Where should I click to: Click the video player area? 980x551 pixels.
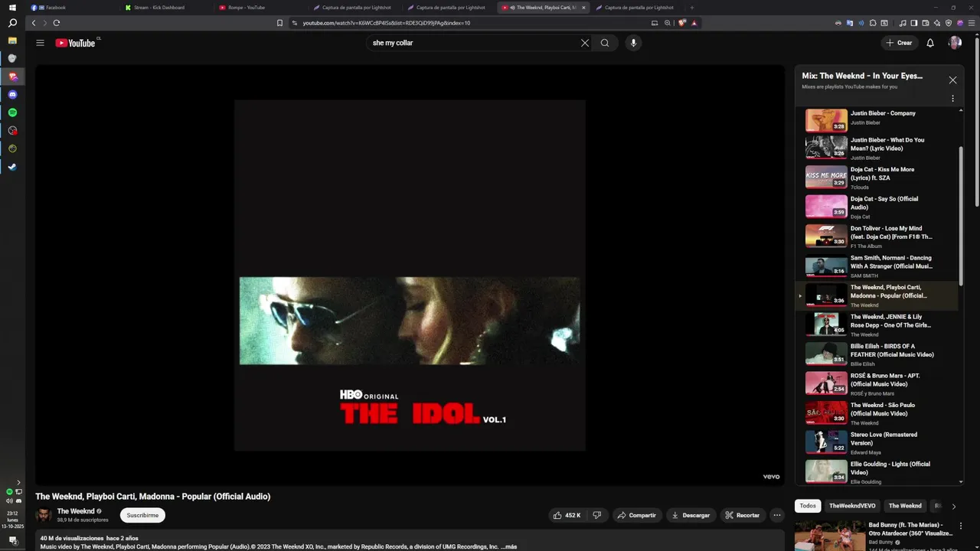[x=410, y=275]
